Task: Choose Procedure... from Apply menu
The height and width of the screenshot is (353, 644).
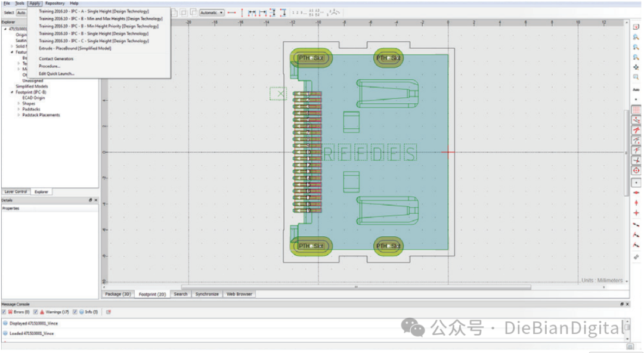Action: 49,66
